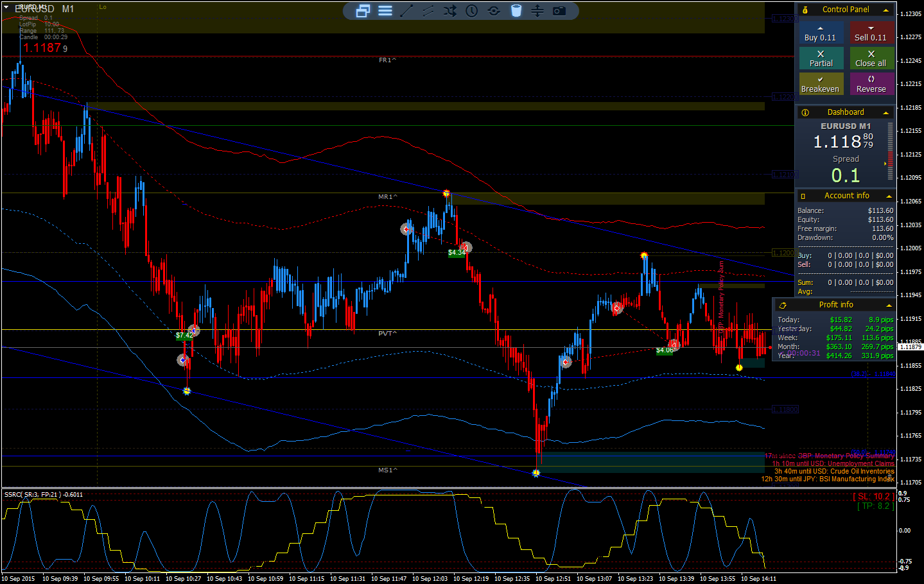Click the info icon beside Dashboard
Screen dimensions: 924x584
805,112
